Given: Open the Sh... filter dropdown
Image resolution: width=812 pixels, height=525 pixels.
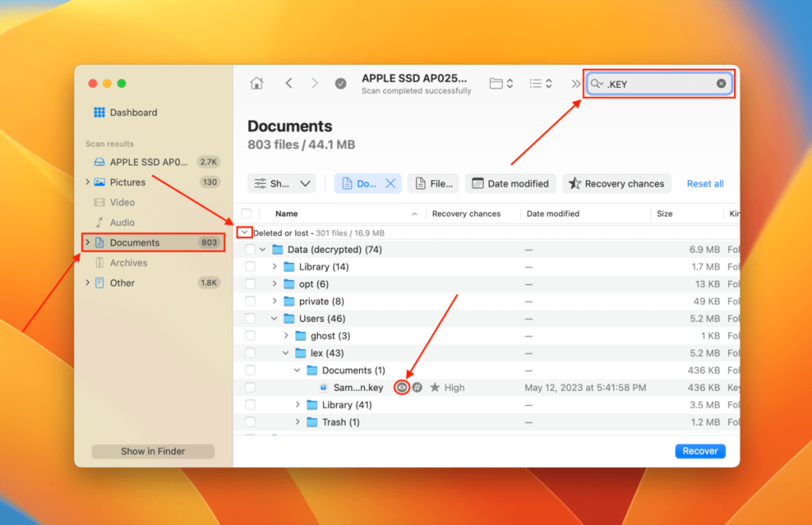Looking at the screenshot, I should [x=282, y=184].
